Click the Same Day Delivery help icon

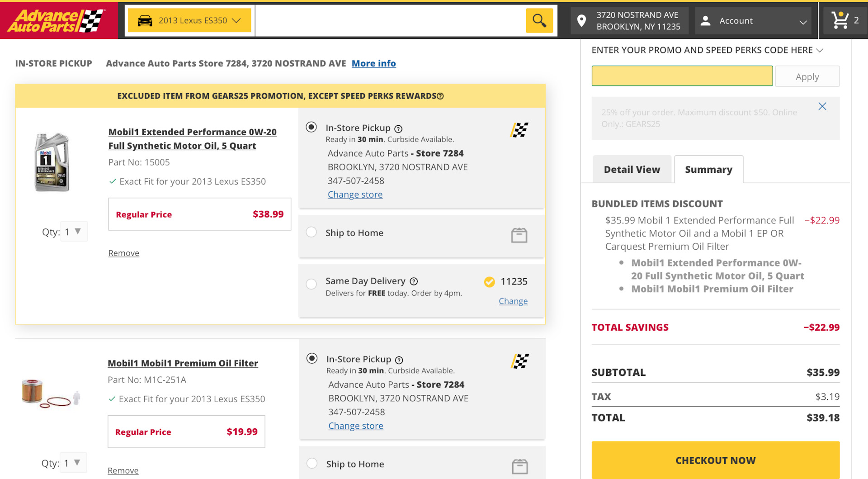(x=414, y=281)
